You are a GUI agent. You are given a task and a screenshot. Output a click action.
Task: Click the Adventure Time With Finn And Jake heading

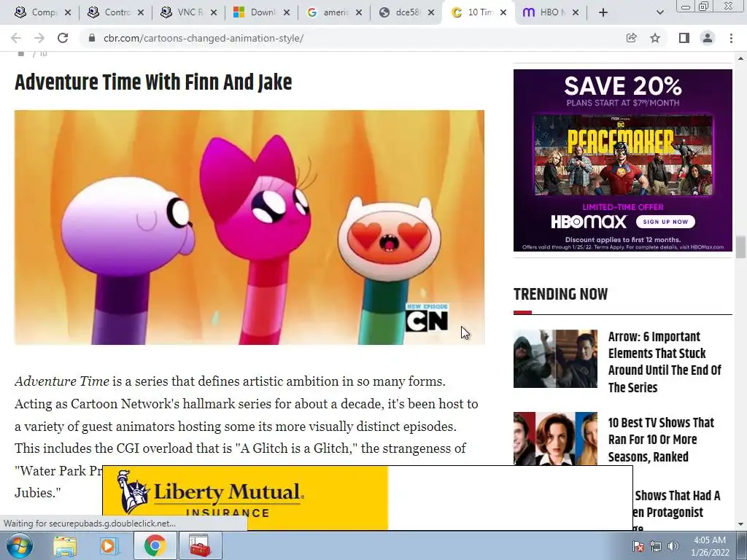[153, 82]
